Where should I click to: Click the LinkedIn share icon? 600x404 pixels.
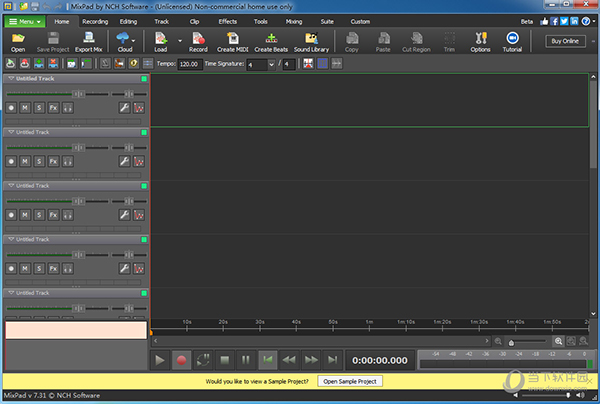574,21
